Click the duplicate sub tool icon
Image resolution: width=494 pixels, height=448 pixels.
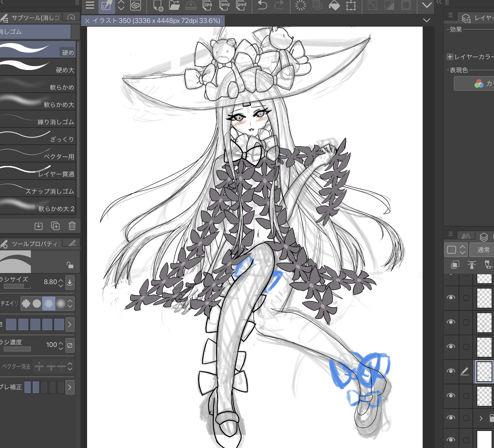[55, 226]
